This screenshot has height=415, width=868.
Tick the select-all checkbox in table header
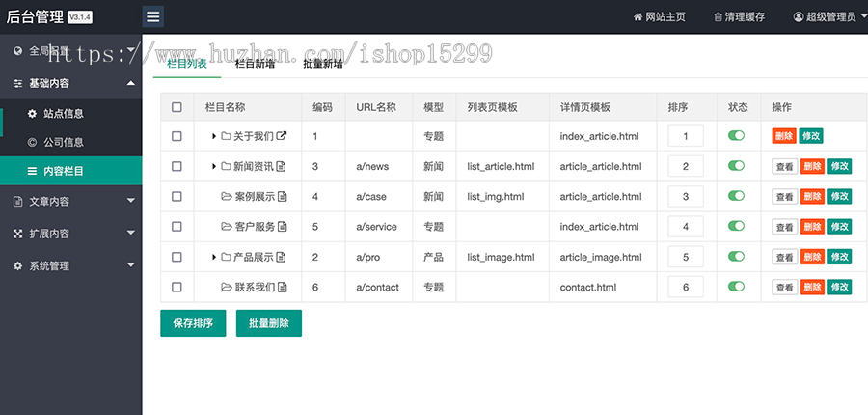(x=176, y=107)
